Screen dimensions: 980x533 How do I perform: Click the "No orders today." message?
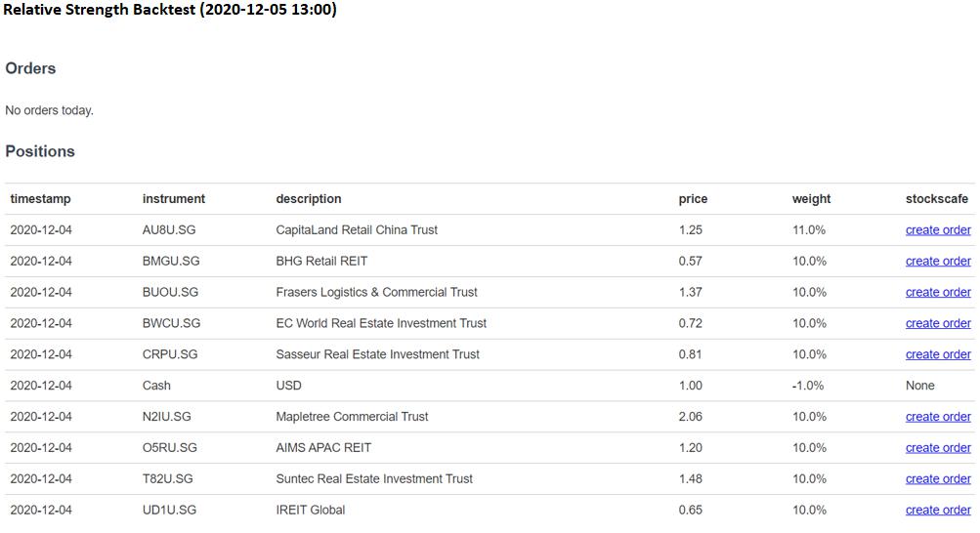pos(50,110)
